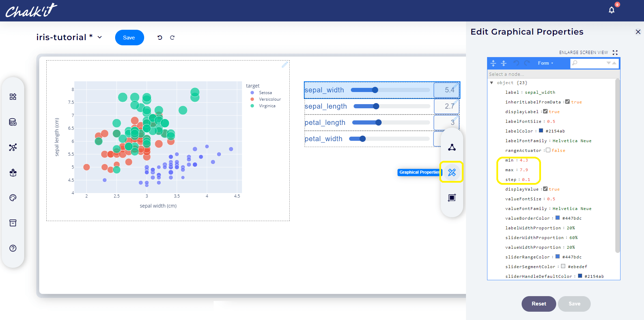Enlarge the screen view icon
The width and height of the screenshot is (644, 320).
[x=615, y=53]
